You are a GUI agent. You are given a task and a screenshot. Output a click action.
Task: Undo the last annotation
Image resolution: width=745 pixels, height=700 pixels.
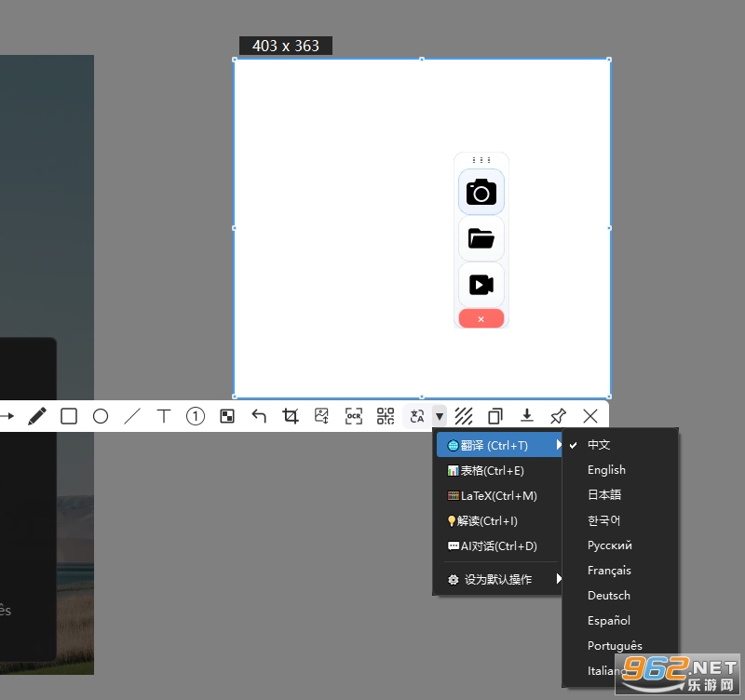click(x=259, y=416)
